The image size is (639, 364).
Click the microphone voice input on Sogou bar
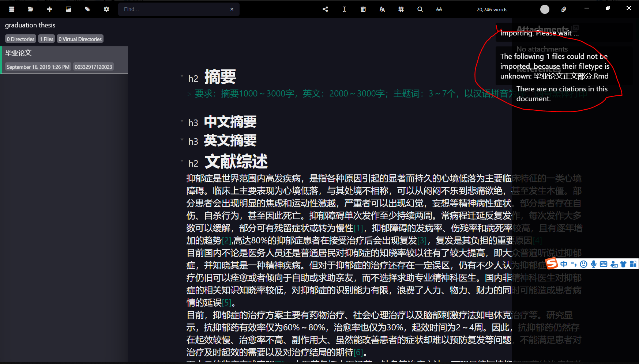(x=594, y=264)
